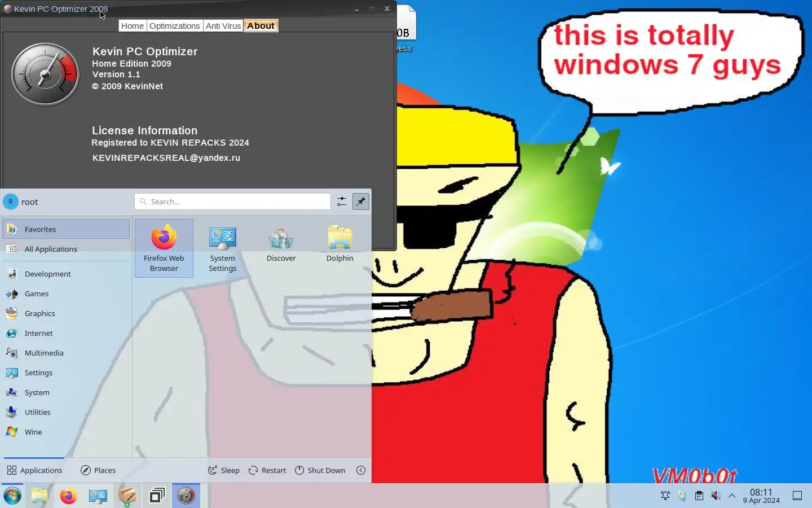812x508 pixels.
Task: Open the Utilities category
Action: (x=66, y=412)
